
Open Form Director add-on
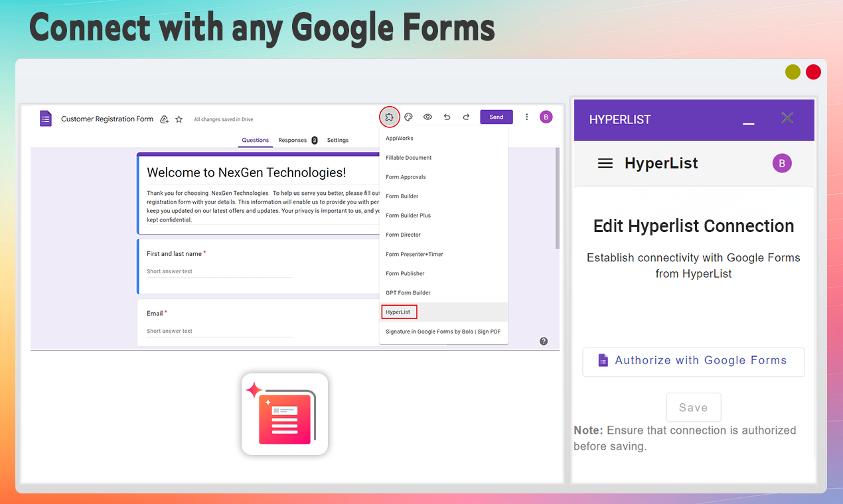[443, 235]
